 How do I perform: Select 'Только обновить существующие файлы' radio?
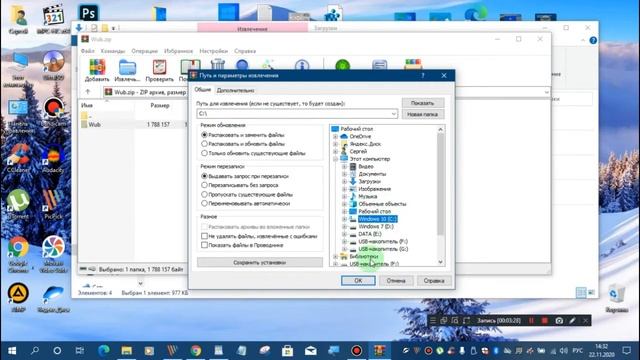click(x=204, y=153)
